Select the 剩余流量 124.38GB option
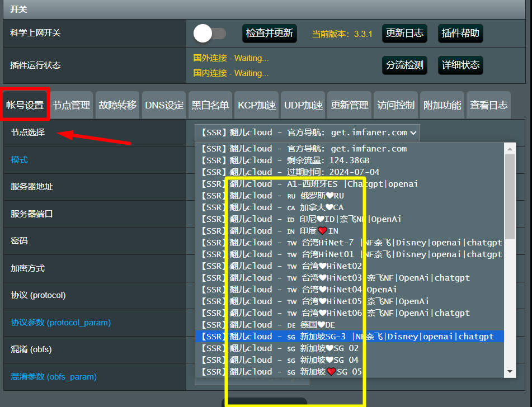Screen dimensions: 532x407 [x=350, y=160]
